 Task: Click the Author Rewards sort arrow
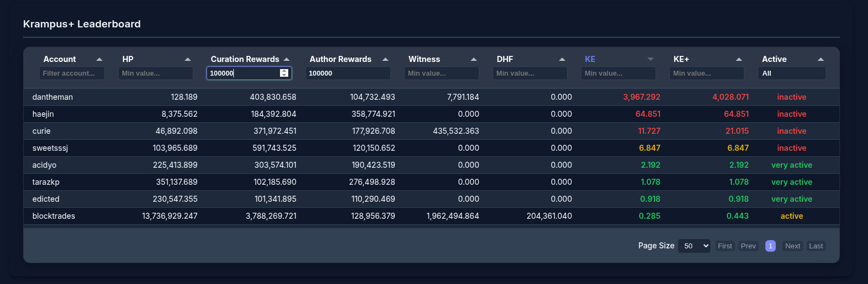pyautogui.click(x=385, y=59)
